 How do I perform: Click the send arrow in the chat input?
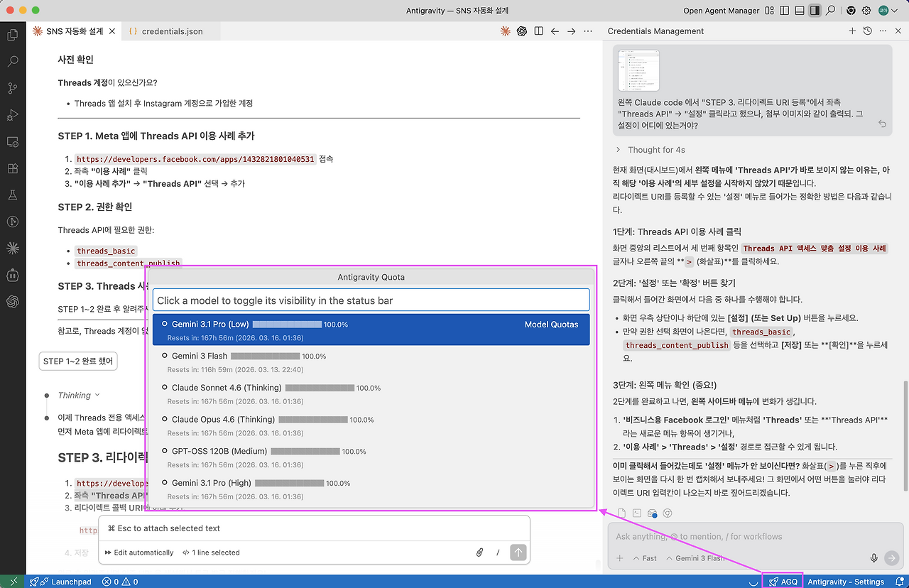click(892, 558)
